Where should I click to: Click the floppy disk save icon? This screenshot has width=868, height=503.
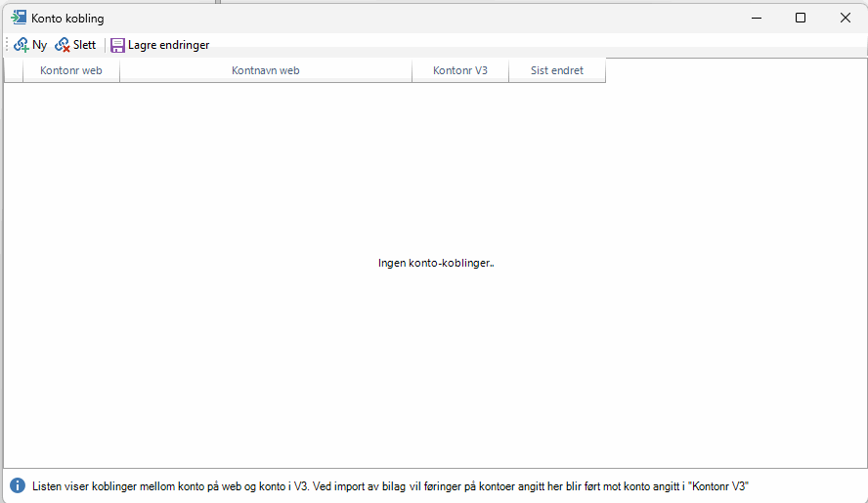point(117,45)
